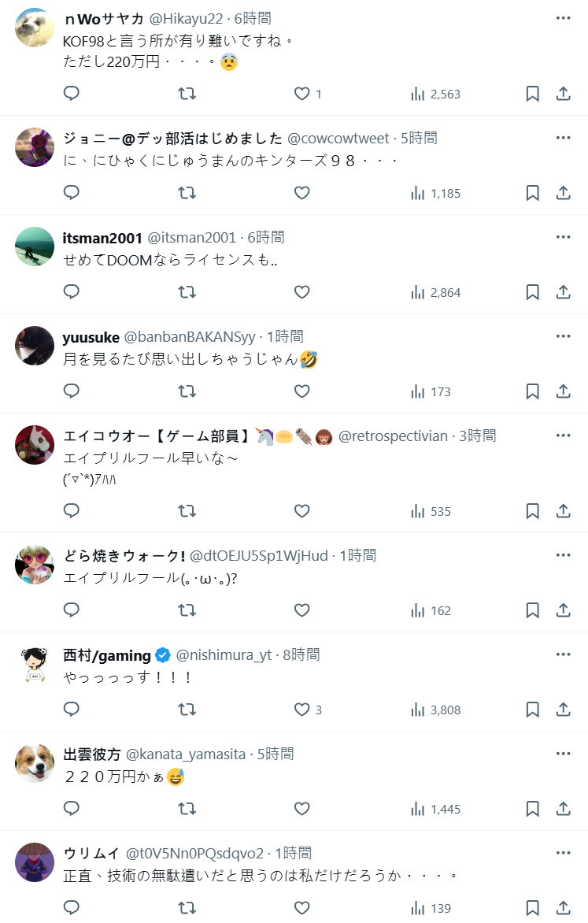
Task: Open どら焼きウォーク!'s profile picture
Action: coord(35,564)
